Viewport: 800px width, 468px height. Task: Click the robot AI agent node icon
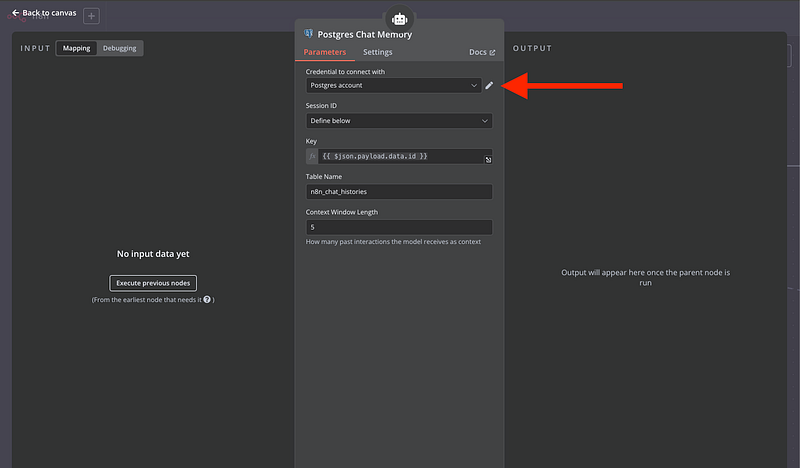[x=400, y=18]
